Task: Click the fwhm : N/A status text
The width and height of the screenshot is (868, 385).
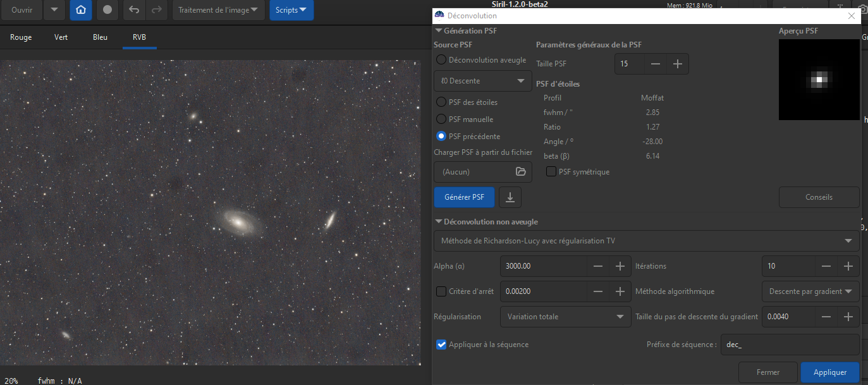Action: click(x=60, y=381)
